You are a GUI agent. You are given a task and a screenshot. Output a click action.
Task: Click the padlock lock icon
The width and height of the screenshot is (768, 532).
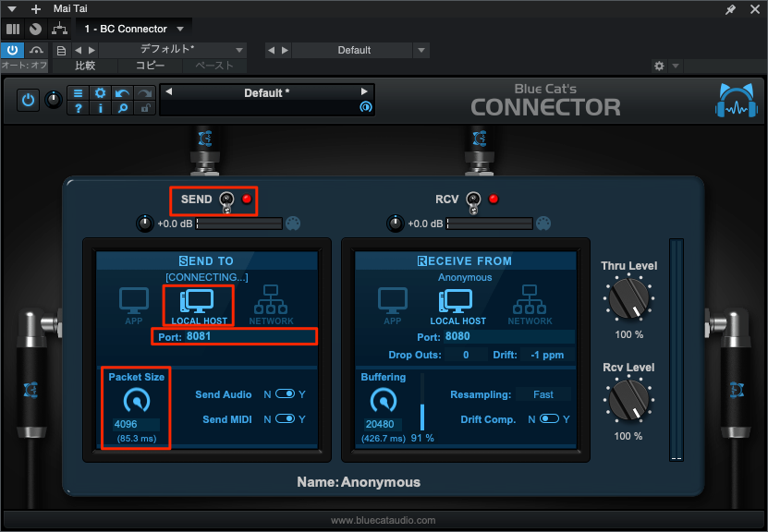tap(144, 108)
